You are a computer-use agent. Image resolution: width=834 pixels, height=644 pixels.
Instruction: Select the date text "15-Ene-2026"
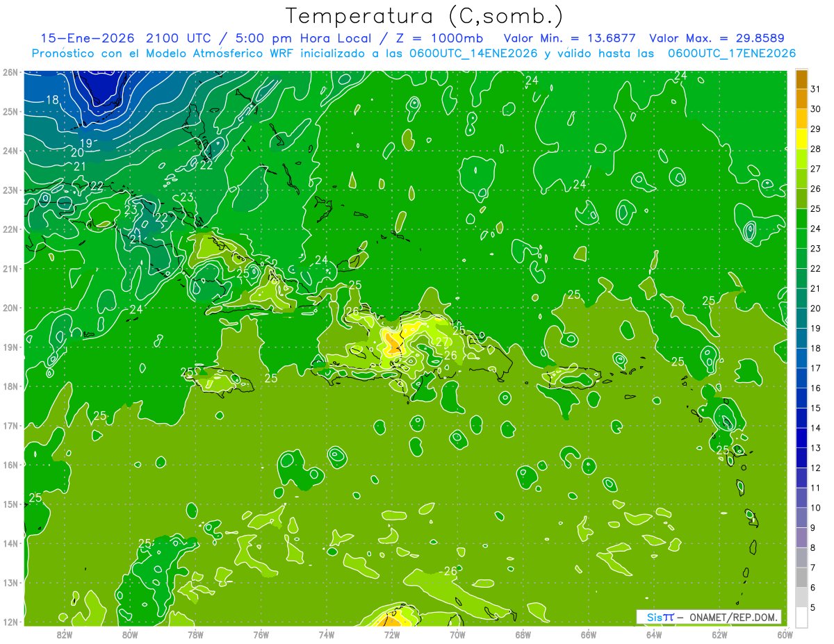point(88,38)
